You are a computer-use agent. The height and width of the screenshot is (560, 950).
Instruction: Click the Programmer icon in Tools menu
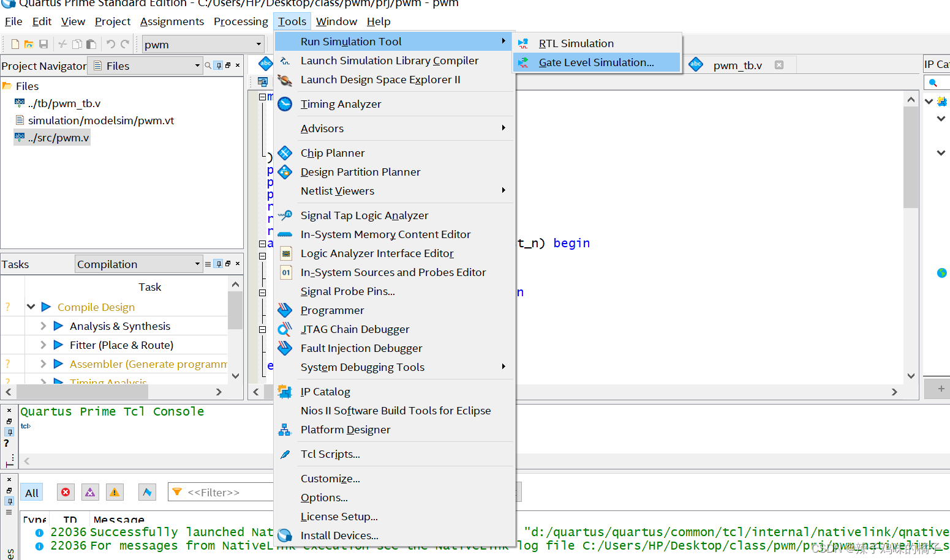pos(285,310)
